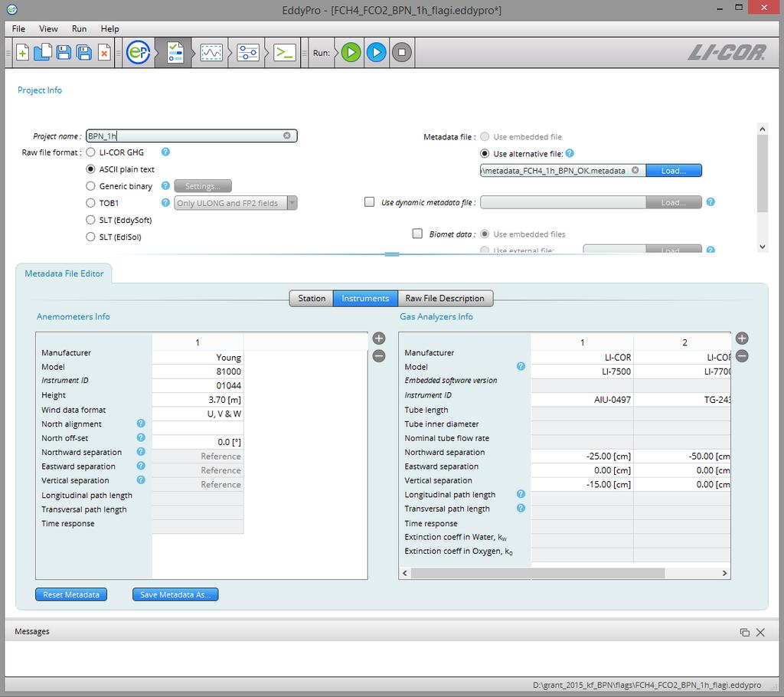
Task: Click the gas analyzer Instrument ID AIU-0497
Action: (x=582, y=400)
